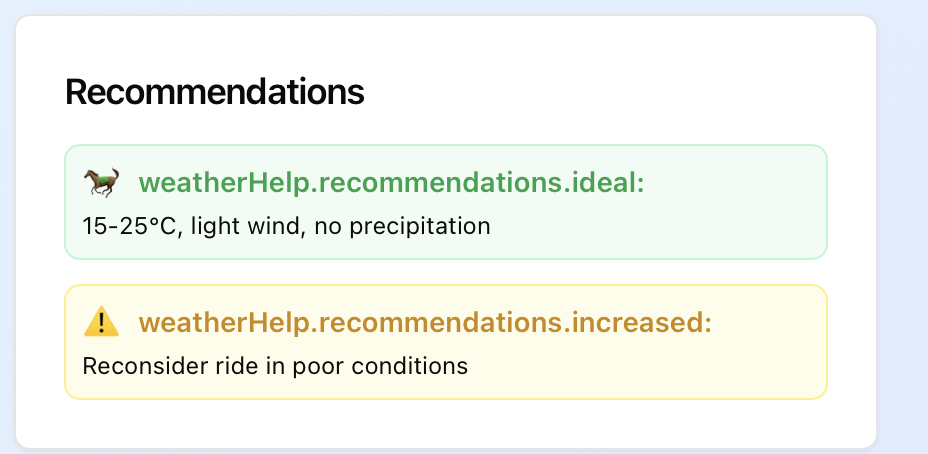
Task: Click the '15-25°C, light wind' description text
Action: [286, 226]
